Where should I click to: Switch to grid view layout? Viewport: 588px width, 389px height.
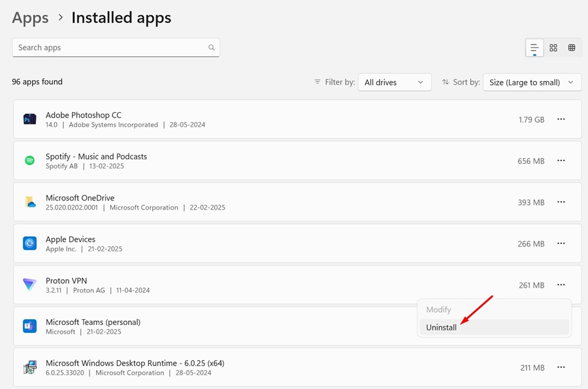click(x=553, y=48)
